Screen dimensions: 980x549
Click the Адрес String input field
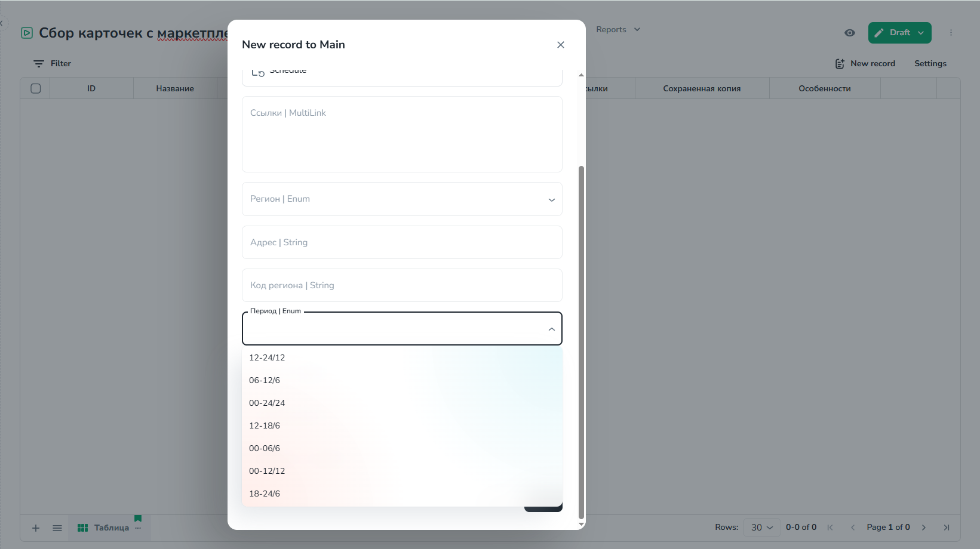(402, 242)
